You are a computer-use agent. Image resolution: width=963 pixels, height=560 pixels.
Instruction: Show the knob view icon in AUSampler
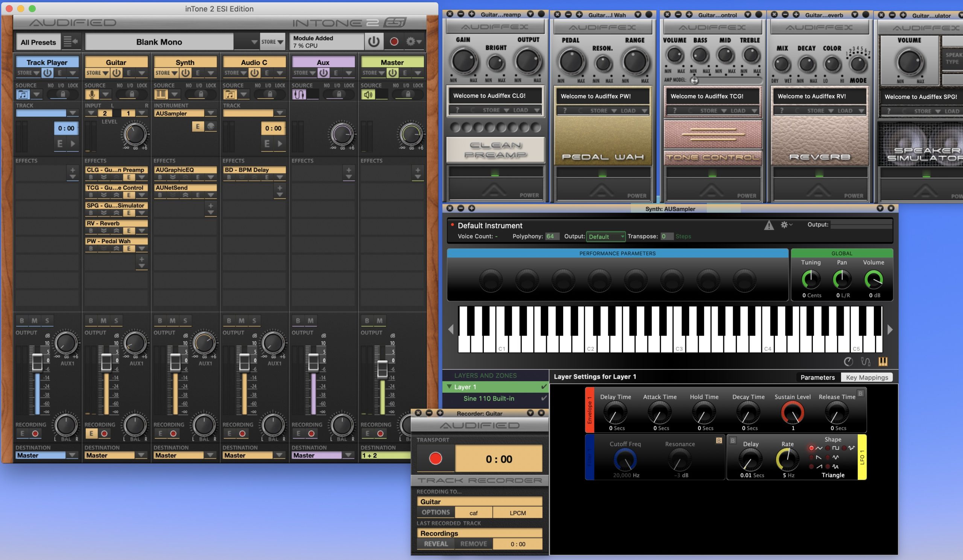click(848, 361)
